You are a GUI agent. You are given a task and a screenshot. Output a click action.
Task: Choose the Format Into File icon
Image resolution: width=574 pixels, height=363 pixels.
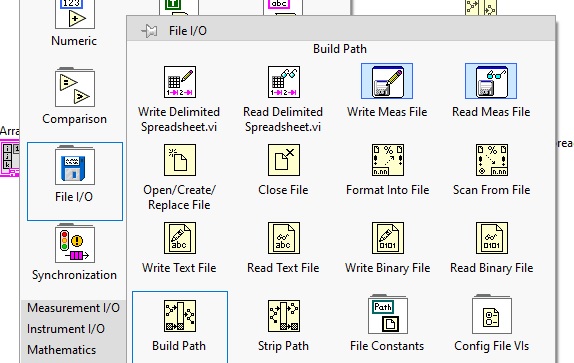(x=388, y=160)
